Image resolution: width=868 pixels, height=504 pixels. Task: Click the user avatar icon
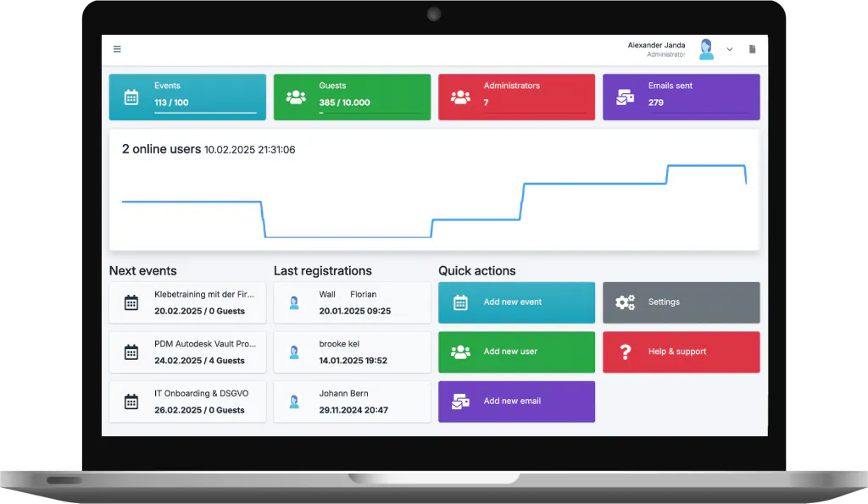tap(706, 49)
